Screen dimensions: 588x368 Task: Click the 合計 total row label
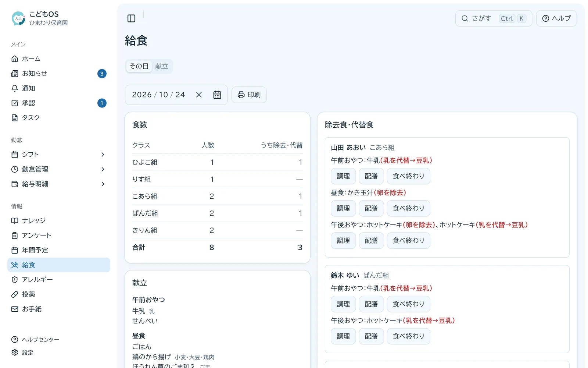(139, 248)
